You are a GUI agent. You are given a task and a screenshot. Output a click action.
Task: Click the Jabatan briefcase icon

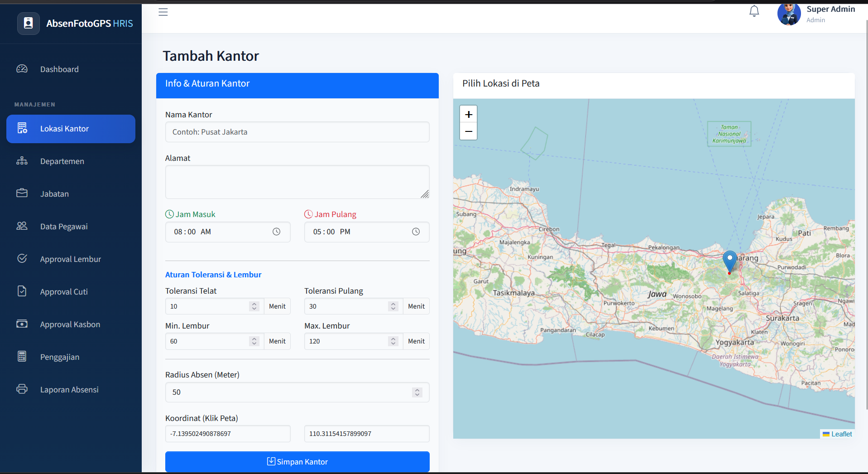pyautogui.click(x=22, y=193)
